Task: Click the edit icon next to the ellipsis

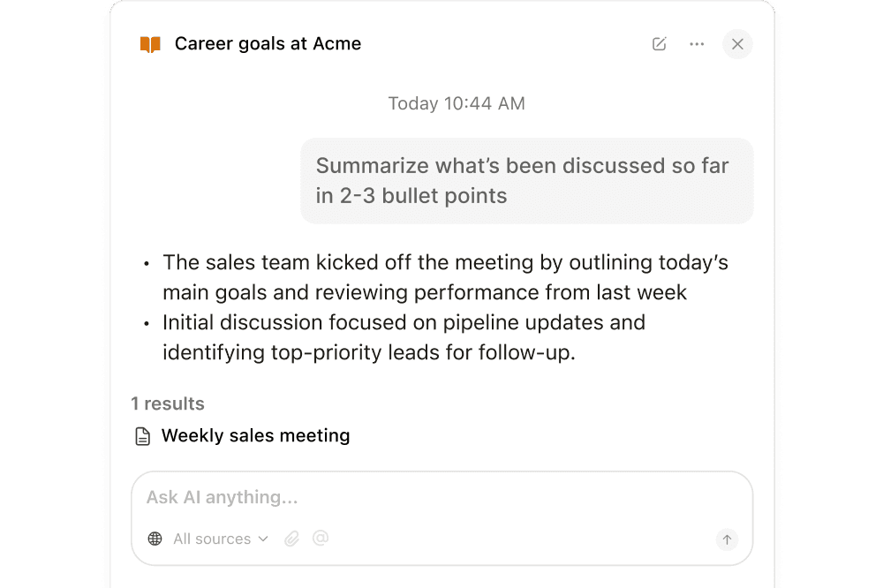Action: click(659, 43)
